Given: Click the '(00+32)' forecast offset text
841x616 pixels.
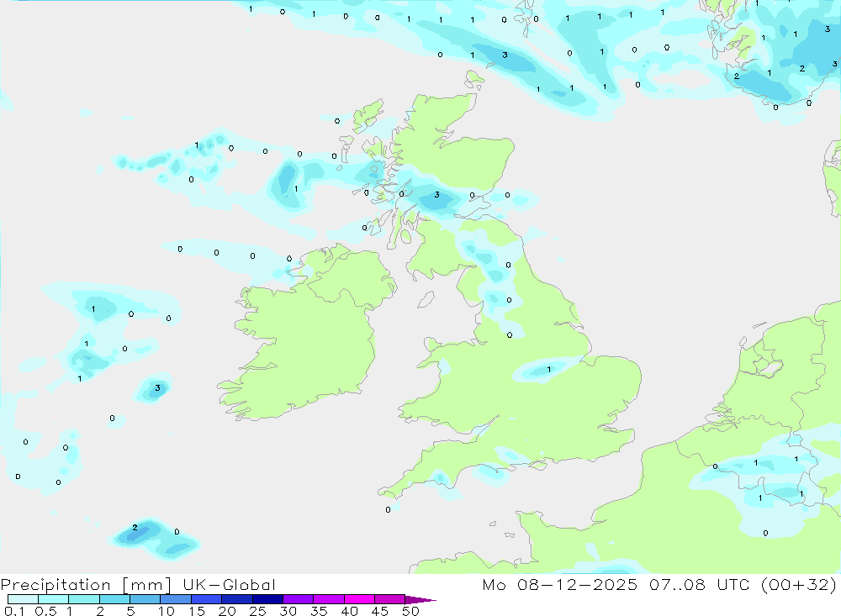Looking at the screenshot, I should (x=799, y=584).
